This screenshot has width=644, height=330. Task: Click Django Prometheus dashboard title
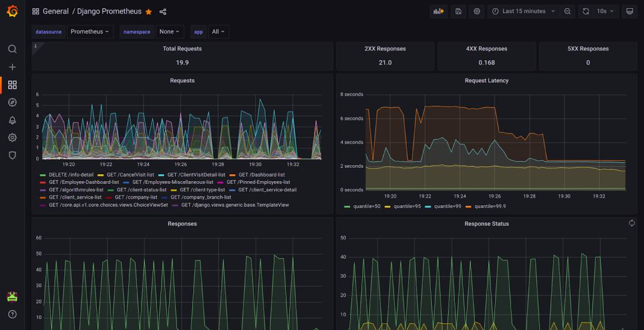pyautogui.click(x=109, y=11)
